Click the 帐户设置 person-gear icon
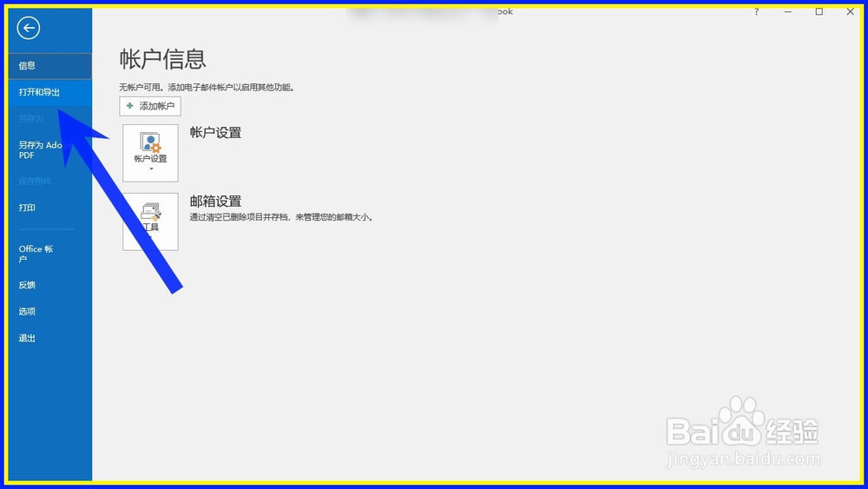 point(150,142)
